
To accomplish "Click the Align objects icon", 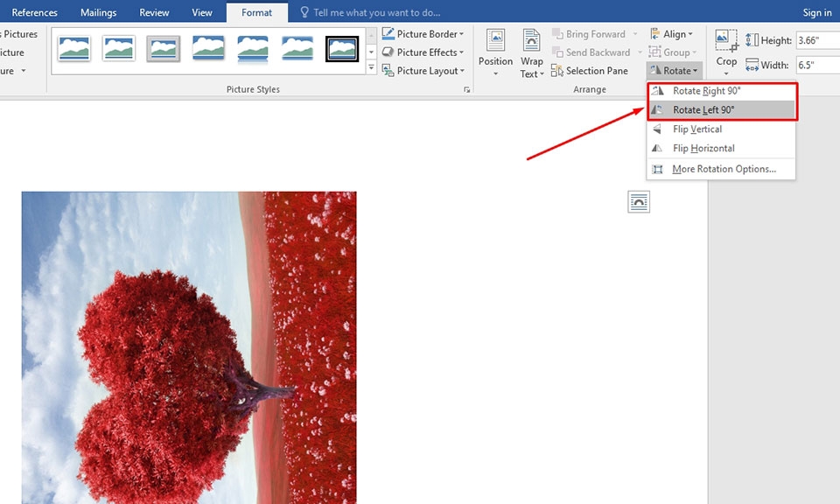I will [654, 34].
